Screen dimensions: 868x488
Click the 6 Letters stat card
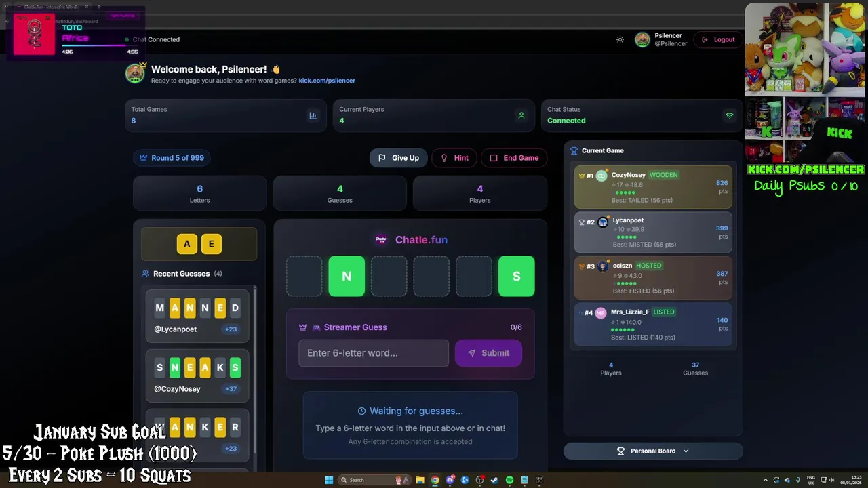tap(199, 193)
